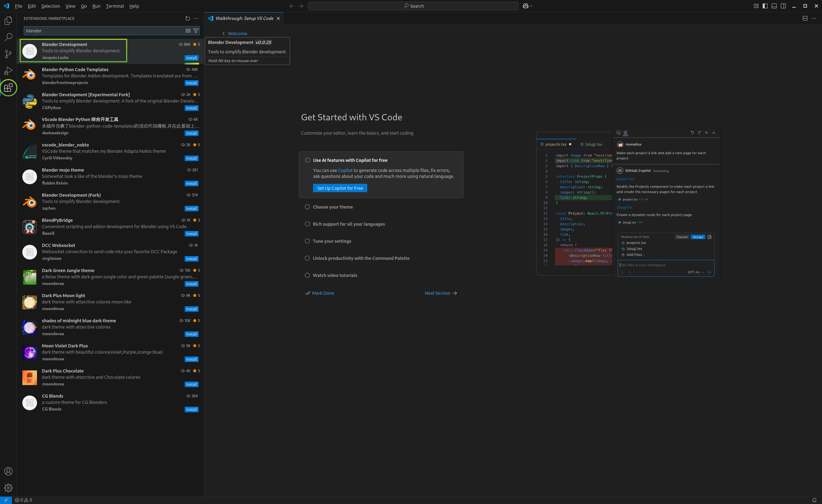The width and height of the screenshot is (822, 504).
Task: Install the Blender Development extension
Action: [192, 58]
